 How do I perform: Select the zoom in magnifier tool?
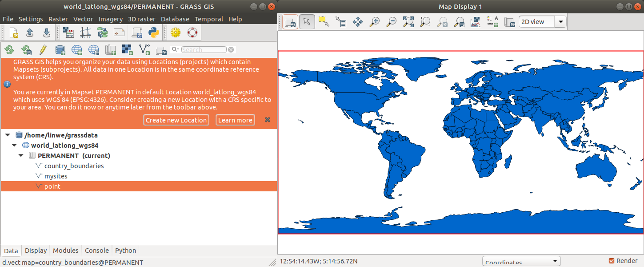(375, 22)
